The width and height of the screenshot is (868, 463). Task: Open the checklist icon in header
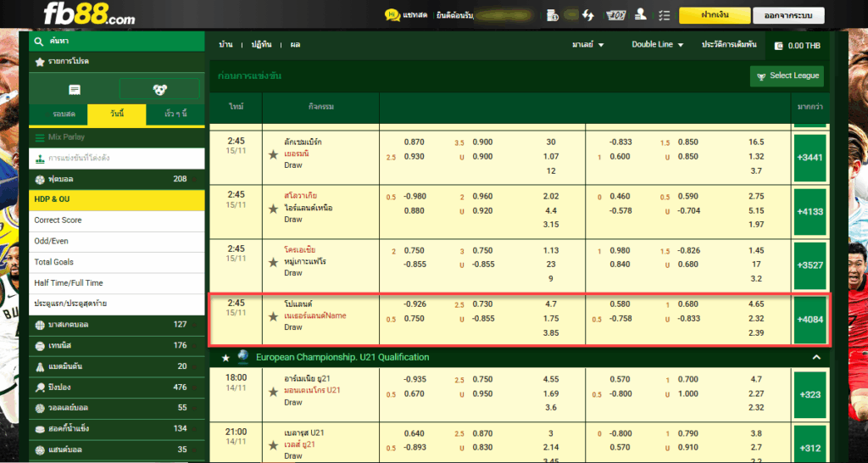pos(665,15)
